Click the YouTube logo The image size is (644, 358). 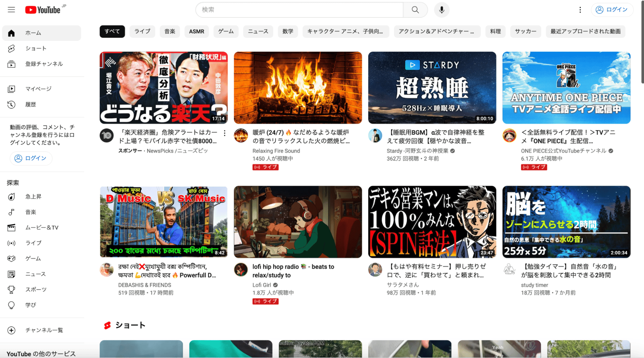point(43,10)
